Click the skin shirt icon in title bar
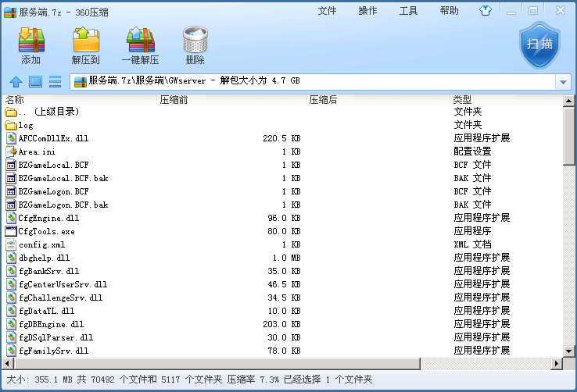This screenshot has height=392, width=577. pyautogui.click(x=486, y=11)
